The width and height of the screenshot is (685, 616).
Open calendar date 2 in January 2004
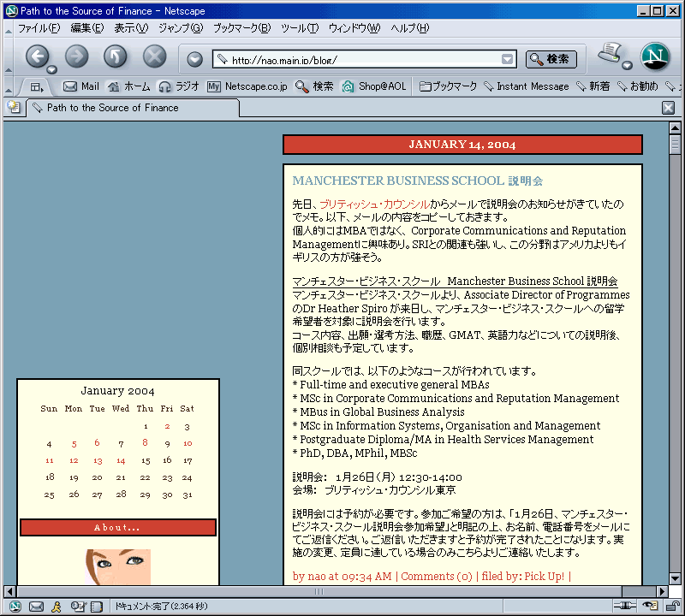(x=167, y=427)
